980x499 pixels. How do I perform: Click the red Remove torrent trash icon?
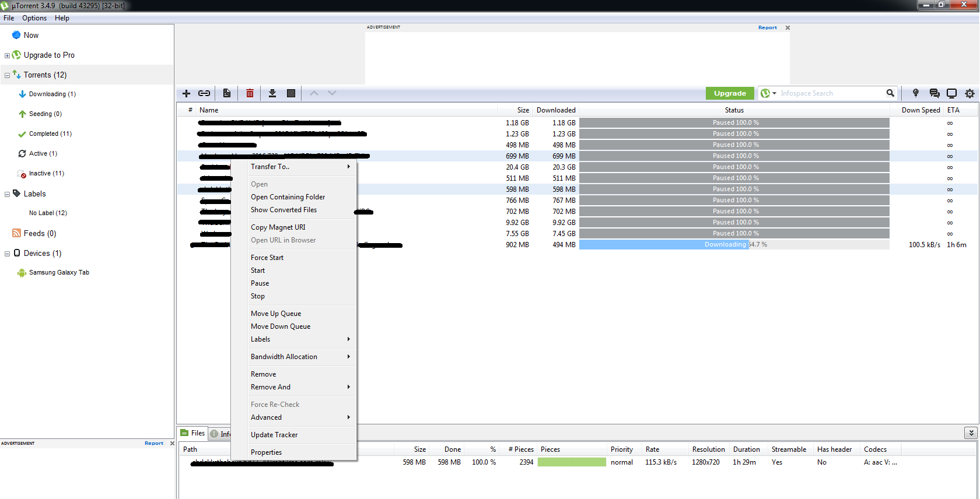click(250, 93)
